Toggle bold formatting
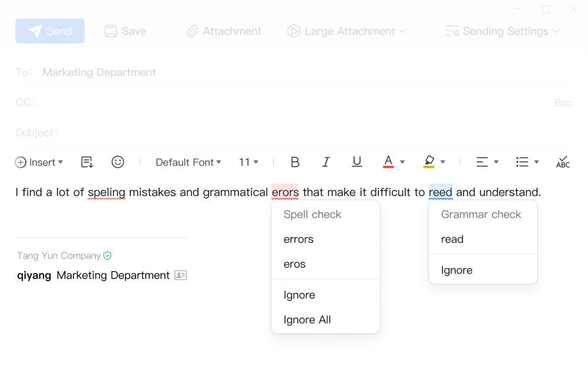This screenshot has width=588, height=375. pos(295,162)
